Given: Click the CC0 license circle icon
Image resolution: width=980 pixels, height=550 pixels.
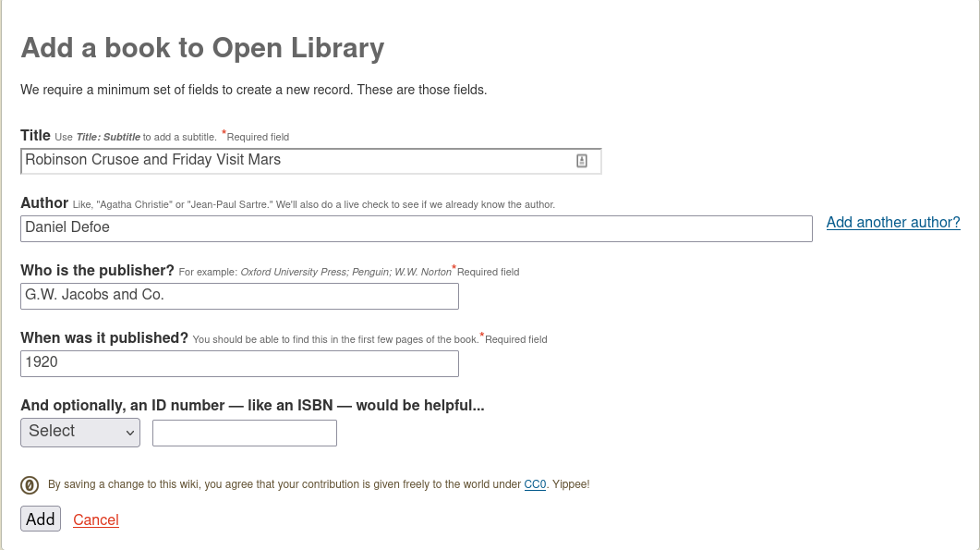Looking at the screenshot, I should (30, 485).
